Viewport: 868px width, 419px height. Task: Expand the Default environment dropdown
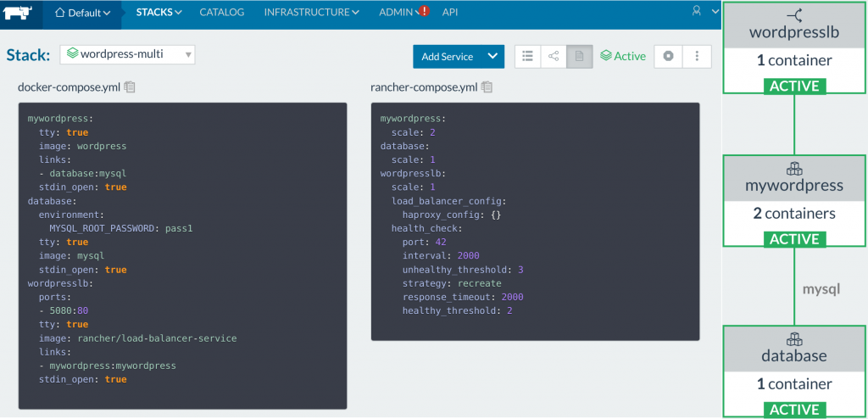(82, 13)
